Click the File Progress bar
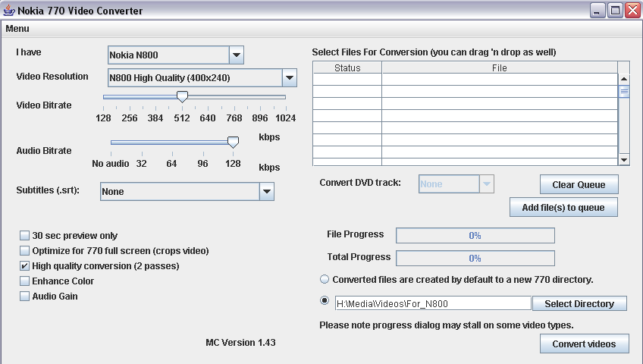The width and height of the screenshot is (643, 364). (x=475, y=235)
